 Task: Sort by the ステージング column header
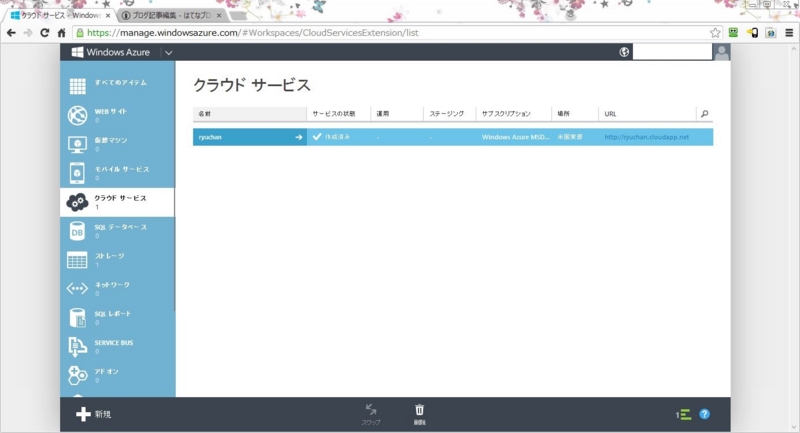click(449, 114)
